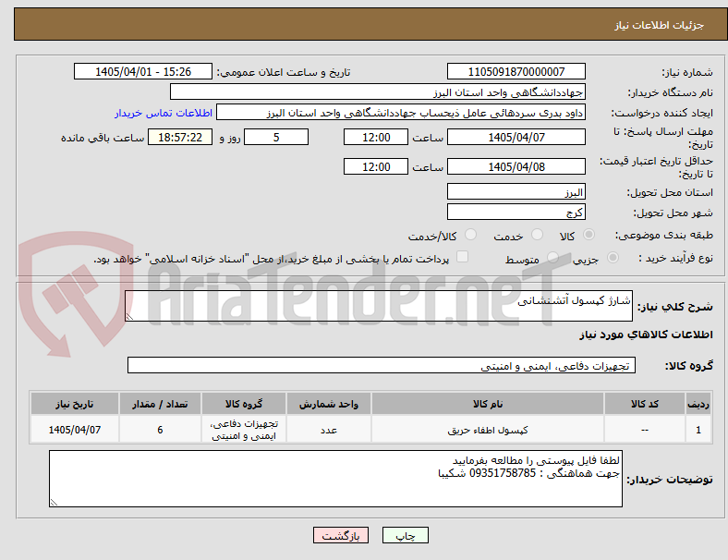Click the table group cell تجهیزات دفاعی، ایمنی و امنیتی
This screenshot has height=560, width=728.
(244, 430)
